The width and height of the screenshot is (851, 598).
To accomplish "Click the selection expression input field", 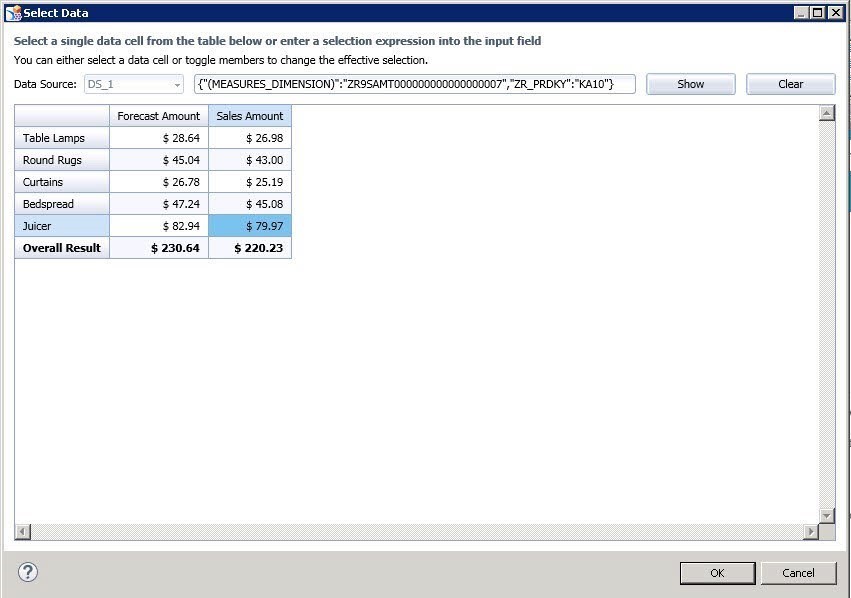I will pos(414,84).
